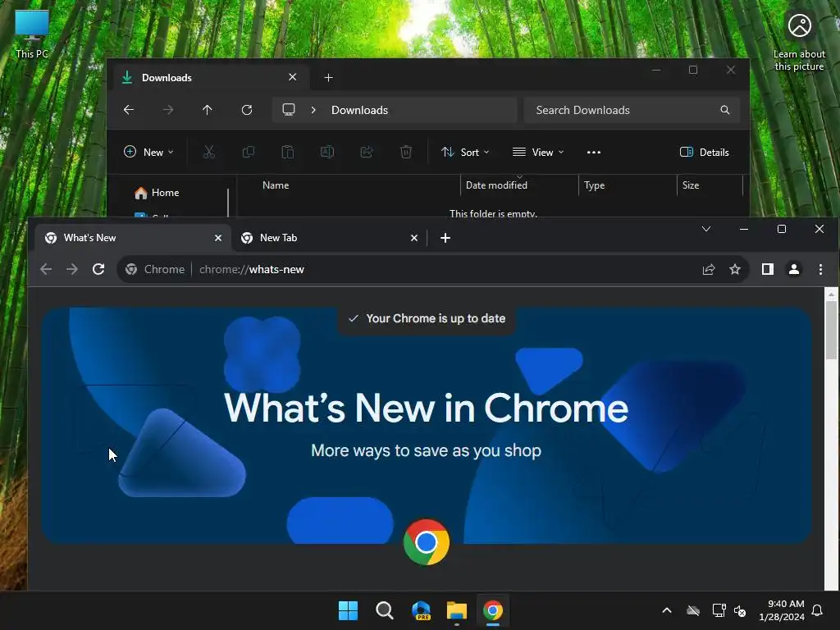Open Chrome tab search chevron
Image resolution: width=840 pixels, height=630 pixels.
tap(706, 230)
